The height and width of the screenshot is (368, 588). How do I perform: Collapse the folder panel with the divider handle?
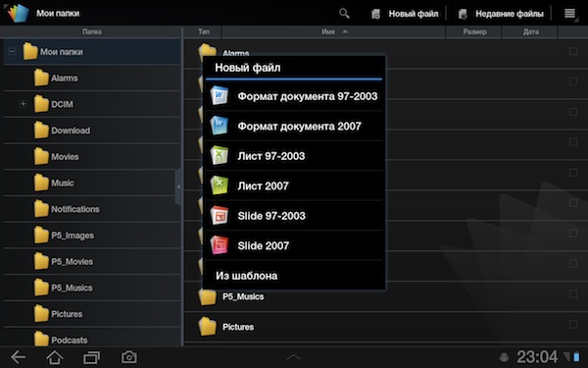pos(178,186)
